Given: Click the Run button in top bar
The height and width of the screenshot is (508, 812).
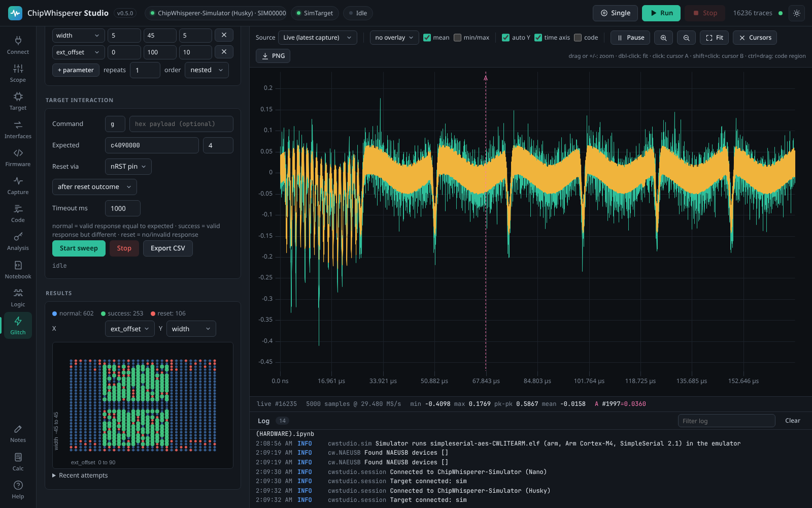Looking at the screenshot, I should pos(661,13).
